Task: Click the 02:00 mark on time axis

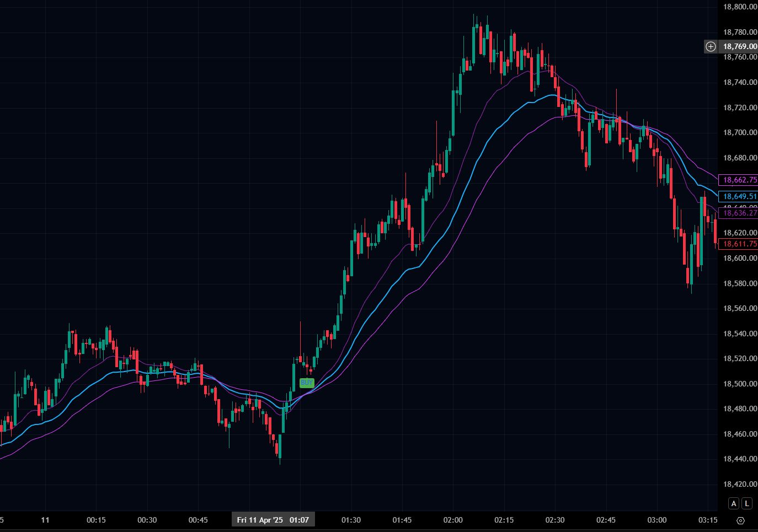Action: click(x=453, y=520)
